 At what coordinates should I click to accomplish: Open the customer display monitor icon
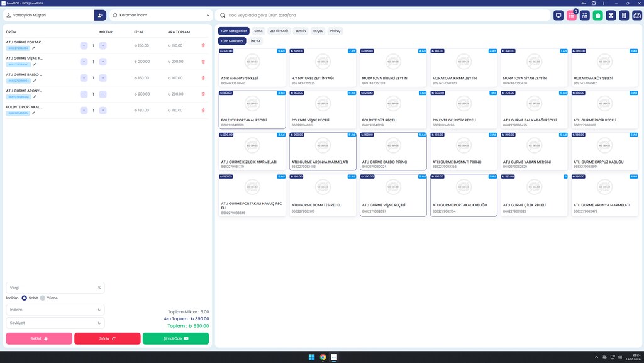[x=558, y=16]
